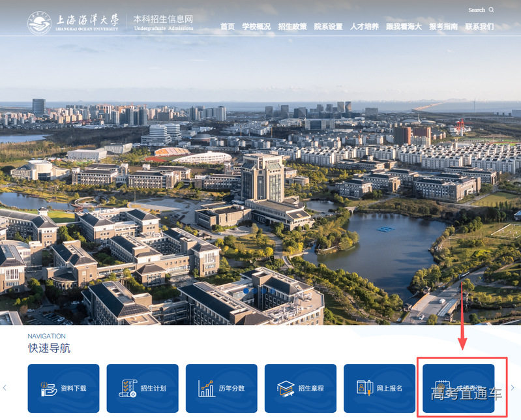Open 报考指南 menu item
Image resolution: width=521 pixels, height=420 pixels.
(443, 27)
